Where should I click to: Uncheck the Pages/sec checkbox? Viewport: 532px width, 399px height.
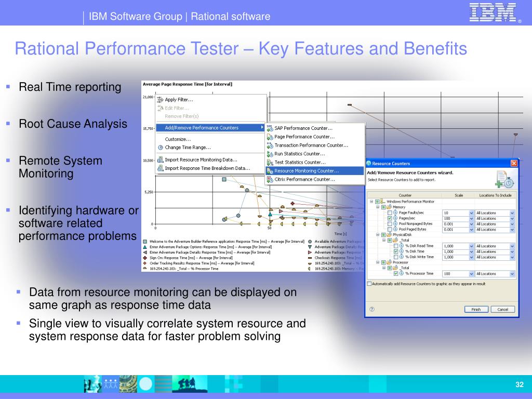(x=390, y=218)
